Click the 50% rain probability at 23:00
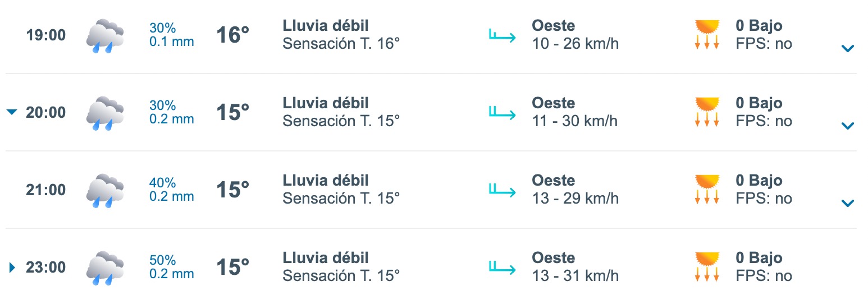The image size is (868, 304). pos(163,261)
